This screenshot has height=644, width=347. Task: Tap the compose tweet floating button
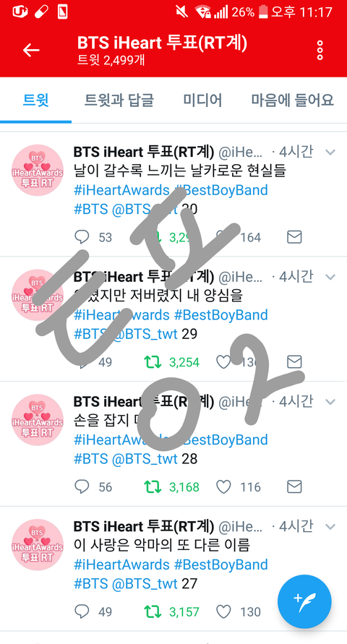point(304,601)
